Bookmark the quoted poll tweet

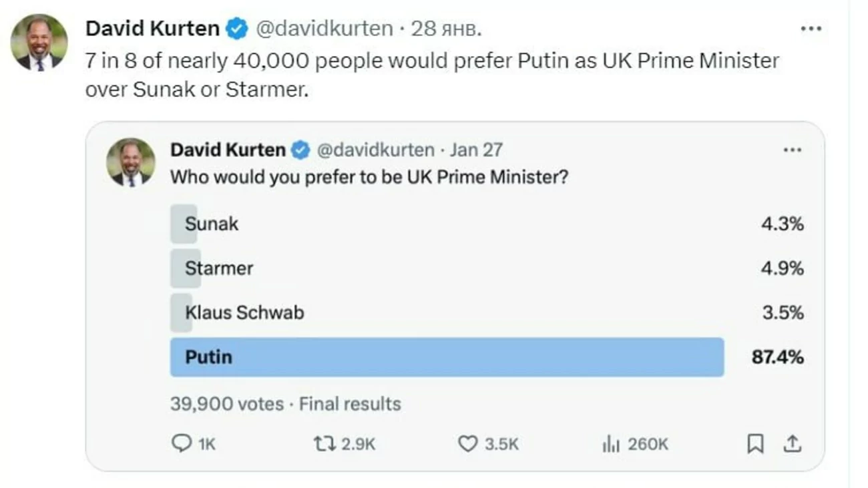click(x=755, y=444)
